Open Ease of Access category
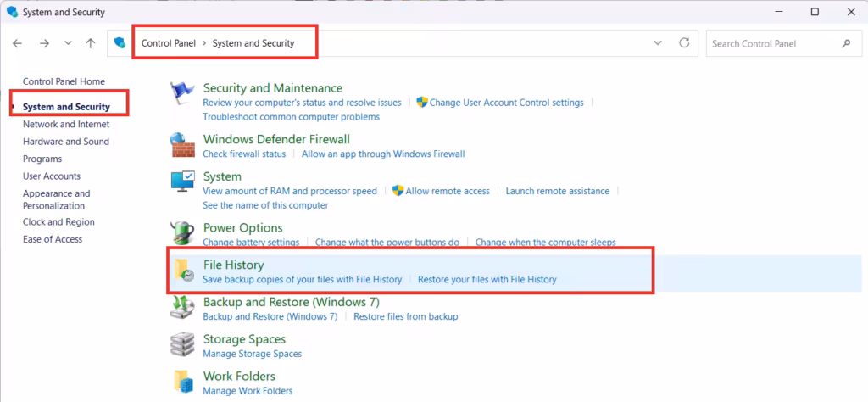The image size is (868, 402). (53, 239)
